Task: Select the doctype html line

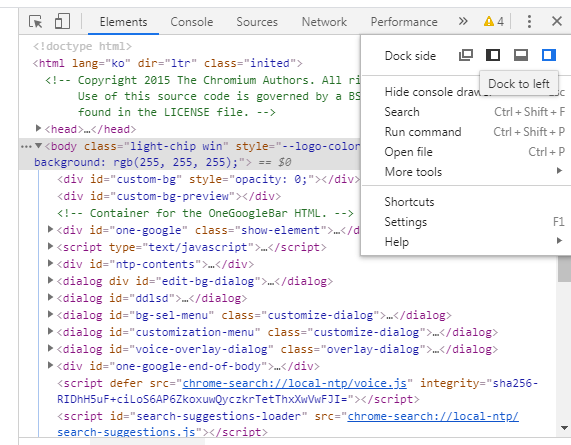Action: (82, 46)
